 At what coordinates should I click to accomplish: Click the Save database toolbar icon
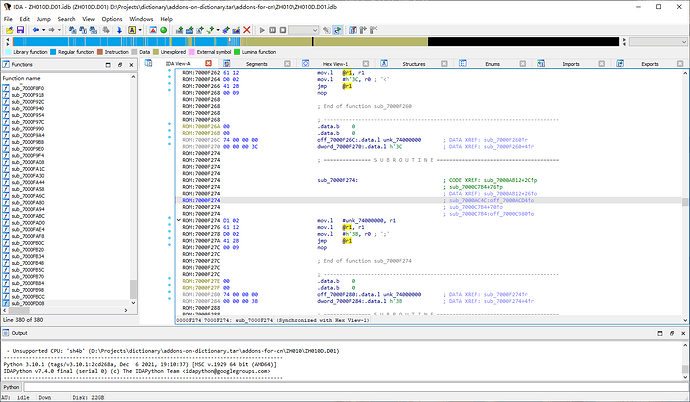[x=20, y=30]
